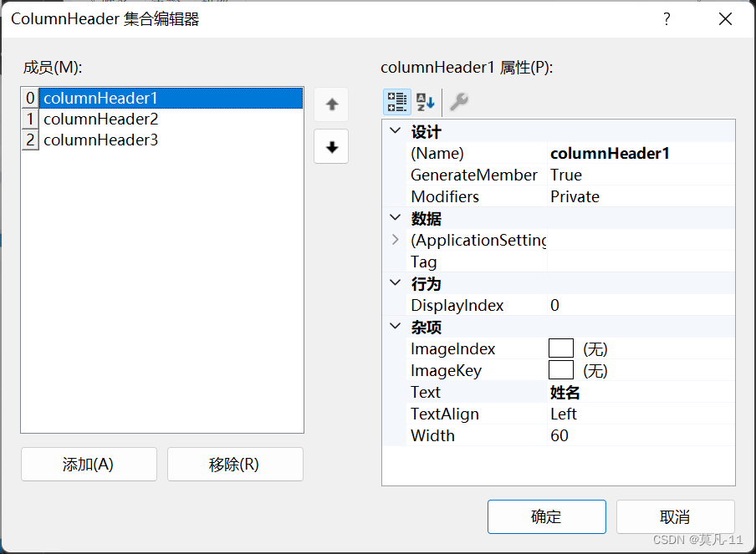Collapse the 设计 category
The image size is (756, 554).
pos(395,130)
